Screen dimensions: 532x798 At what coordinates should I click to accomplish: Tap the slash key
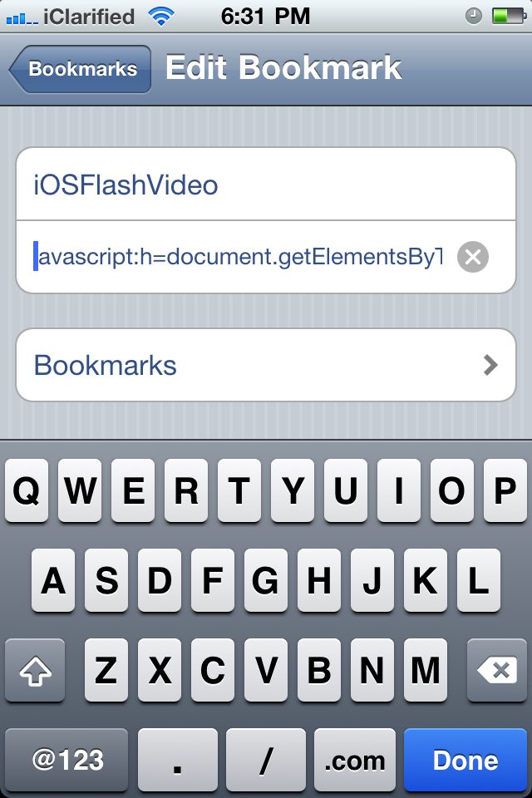click(x=266, y=760)
